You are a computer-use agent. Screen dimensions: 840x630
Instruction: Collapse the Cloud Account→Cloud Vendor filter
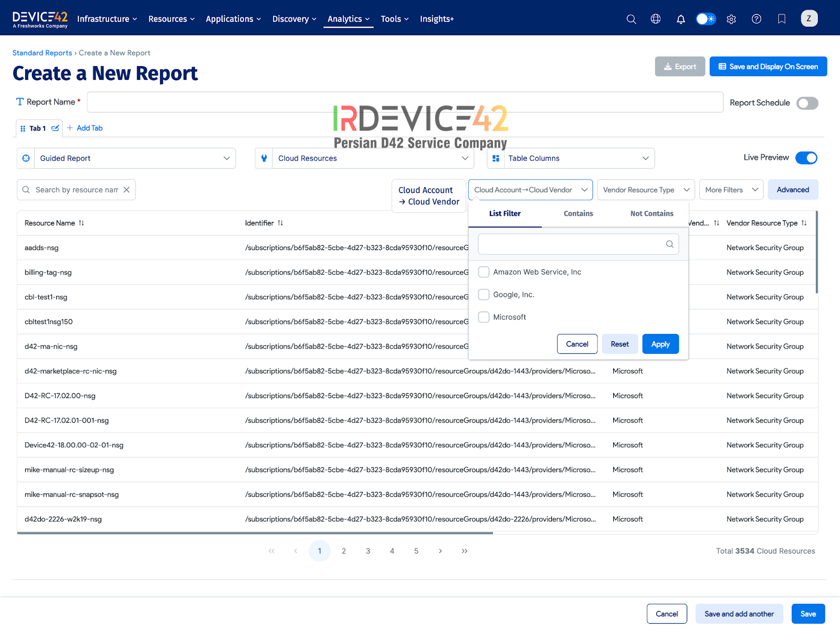[x=530, y=190]
